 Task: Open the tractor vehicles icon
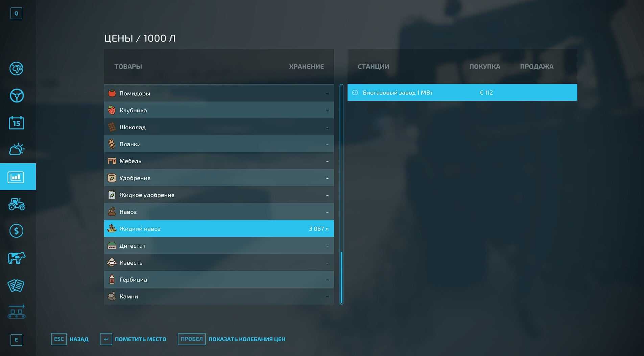[16, 204]
